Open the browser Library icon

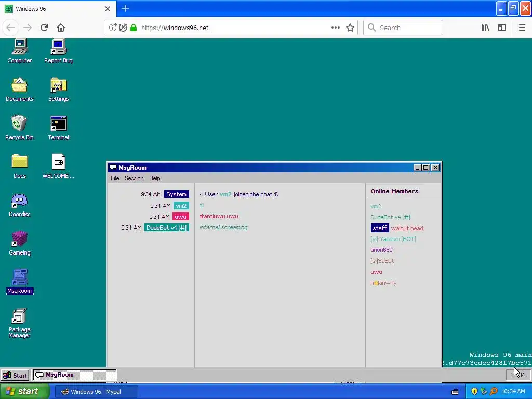coord(485,28)
